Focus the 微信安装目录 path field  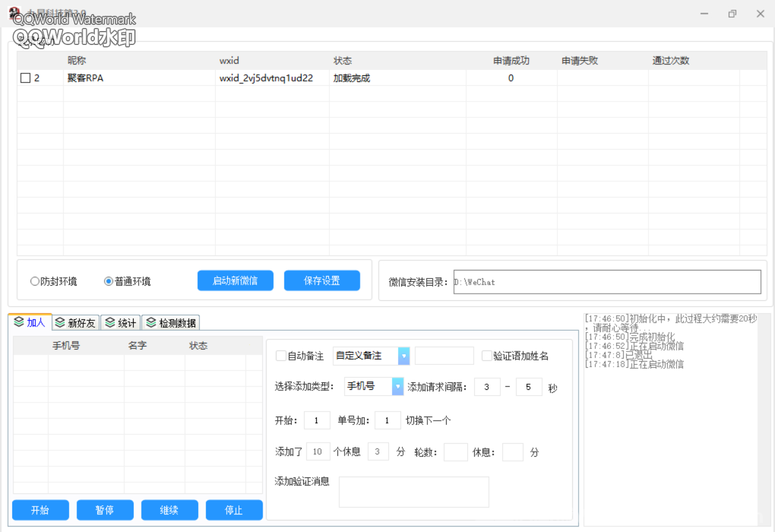click(607, 282)
